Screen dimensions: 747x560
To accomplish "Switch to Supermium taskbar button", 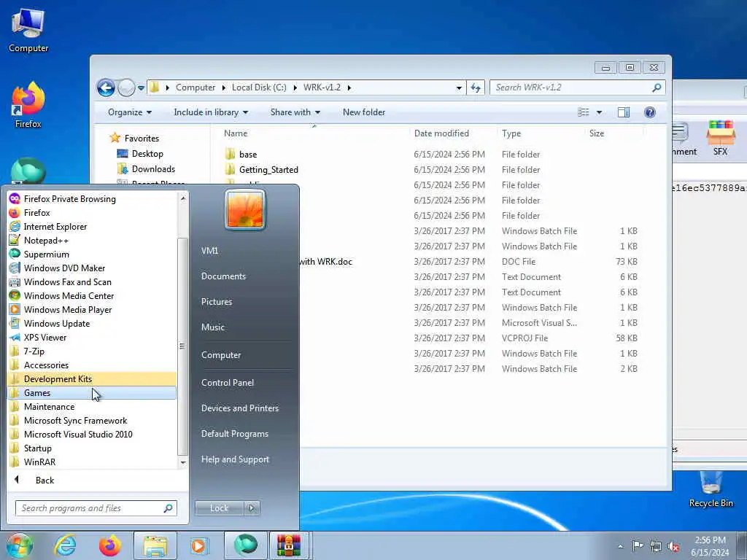I will tap(246, 545).
